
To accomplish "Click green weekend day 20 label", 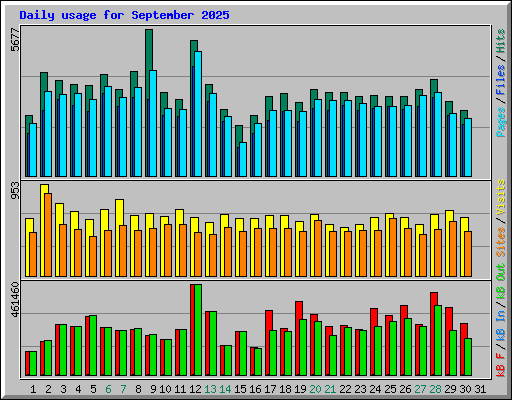I will click(x=315, y=389).
